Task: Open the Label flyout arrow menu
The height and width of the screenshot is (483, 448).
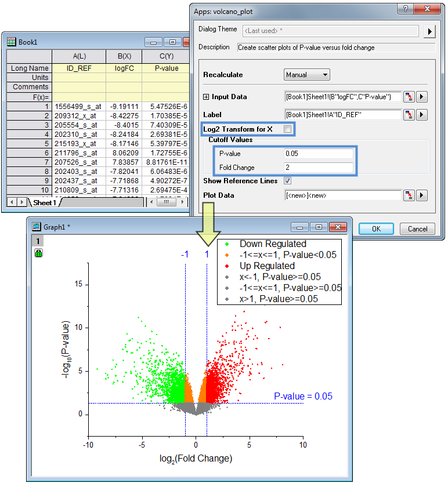Action: (x=421, y=115)
